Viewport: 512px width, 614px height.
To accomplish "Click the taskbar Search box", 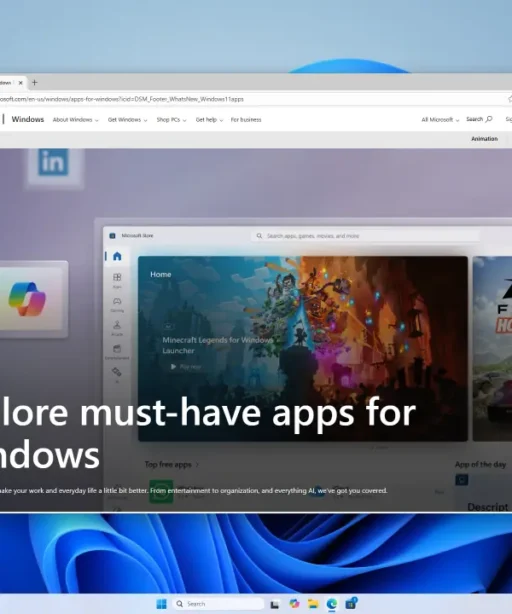I will coord(218,603).
